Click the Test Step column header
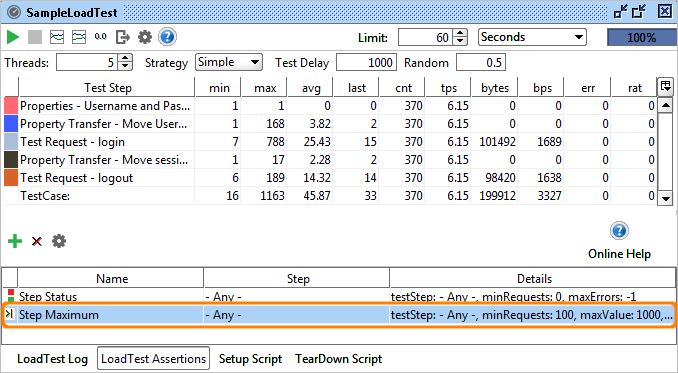Viewport: 678px width, 373px height. point(107,88)
